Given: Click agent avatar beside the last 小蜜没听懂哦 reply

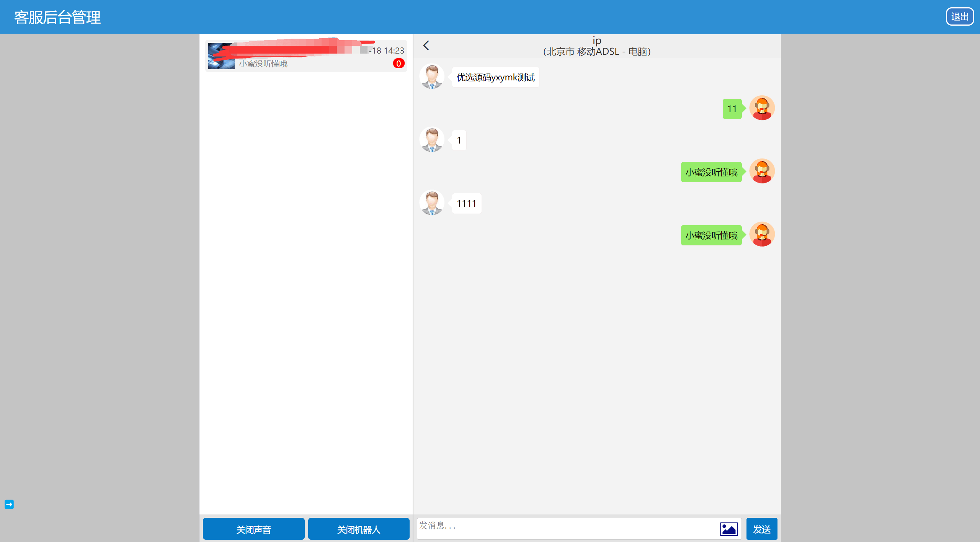Looking at the screenshot, I should pos(762,234).
